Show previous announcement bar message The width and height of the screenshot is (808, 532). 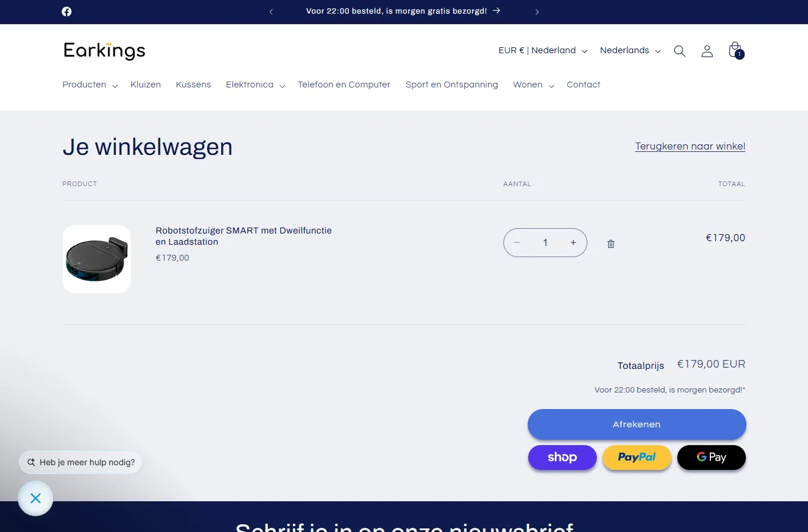(x=271, y=12)
